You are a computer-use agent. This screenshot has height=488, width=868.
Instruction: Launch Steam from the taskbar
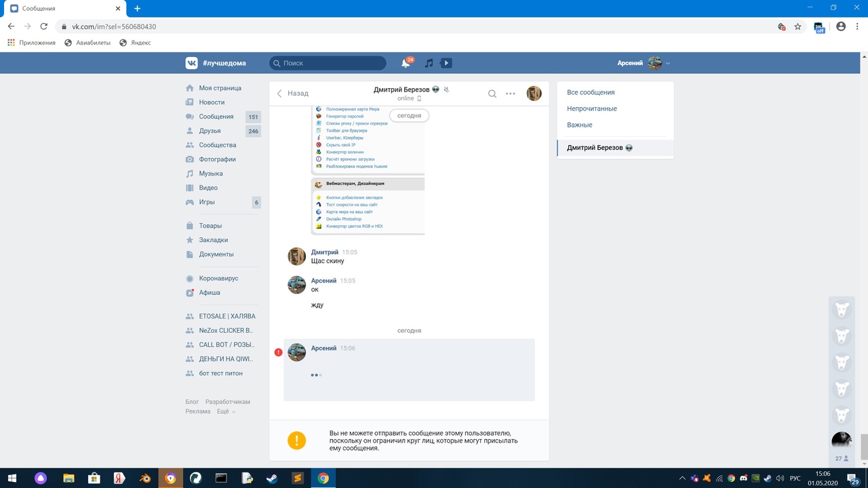(271, 478)
